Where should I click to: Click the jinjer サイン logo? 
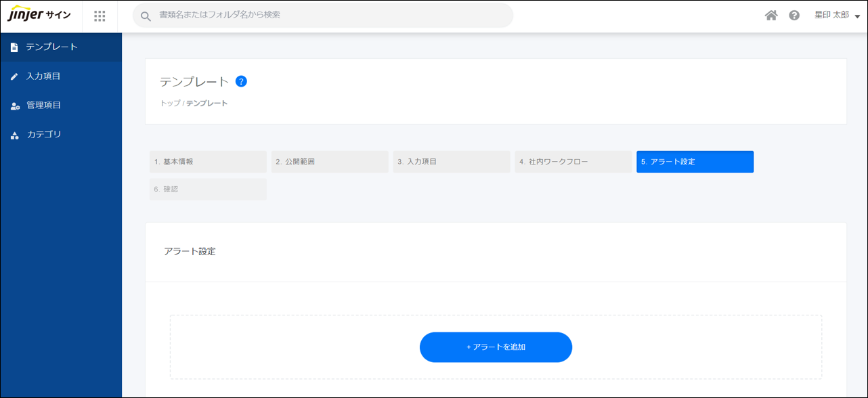tap(39, 16)
